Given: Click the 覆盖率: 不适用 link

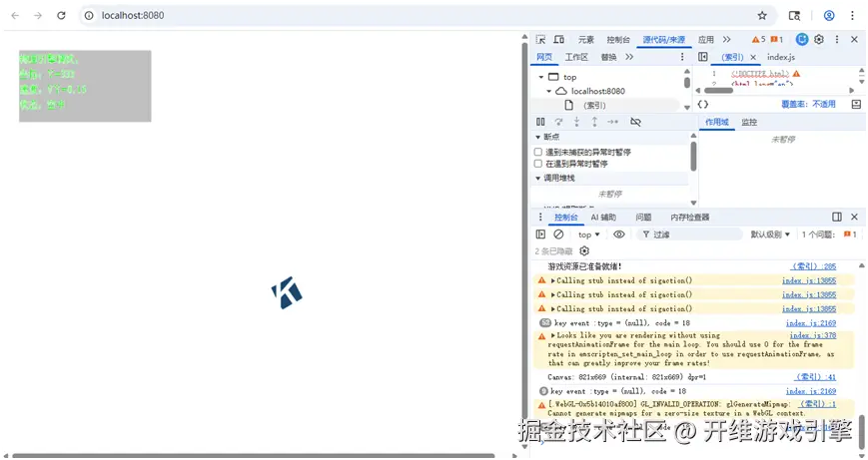Looking at the screenshot, I should pos(808,104).
